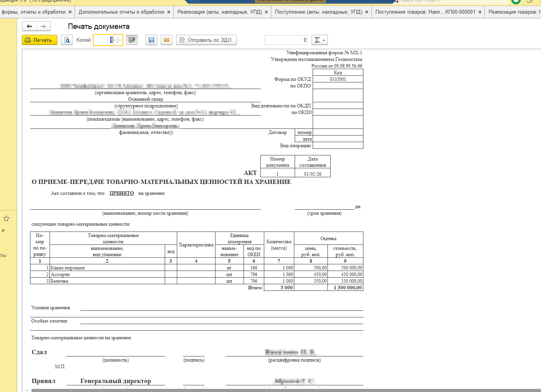Image resolution: width=541 pixels, height=392 pixels.
Task: Click ОКЕИ code 166 cell
Action: (254, 268)
